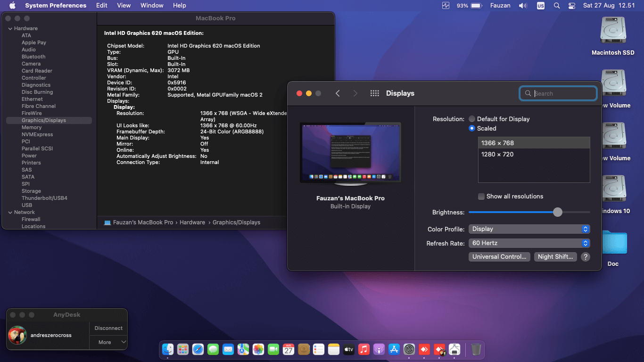Open the Color Profile dropdown
Viewport: 644px width, 362px height.
[529, 229]
